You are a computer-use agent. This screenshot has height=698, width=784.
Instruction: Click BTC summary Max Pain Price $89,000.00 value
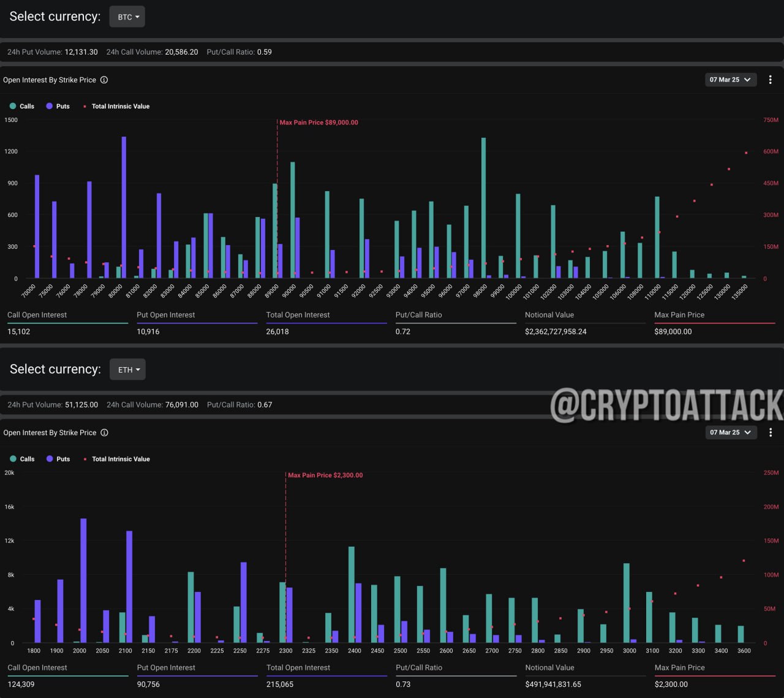(673, 332)
